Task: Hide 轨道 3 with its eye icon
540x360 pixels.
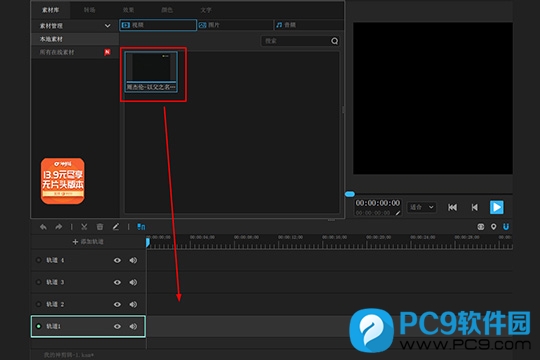Action: point(117,282)
